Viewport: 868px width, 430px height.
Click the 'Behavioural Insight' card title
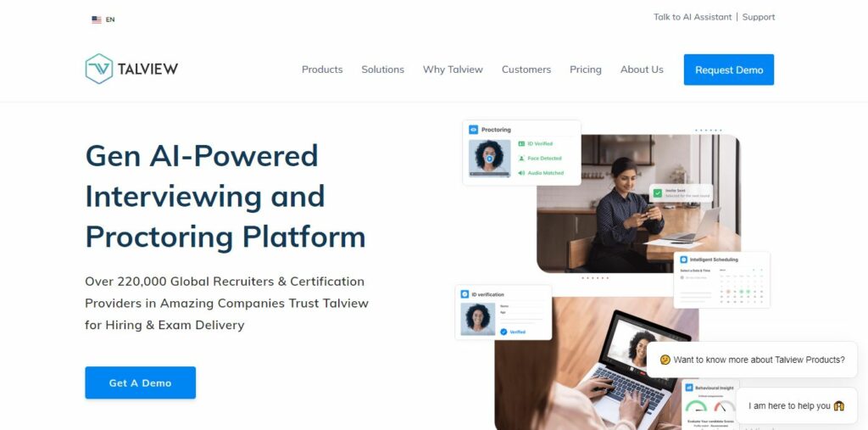(x=714, y=388)
